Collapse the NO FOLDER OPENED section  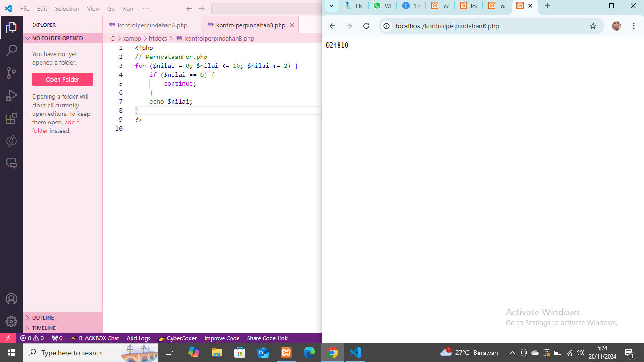(57, 38)
